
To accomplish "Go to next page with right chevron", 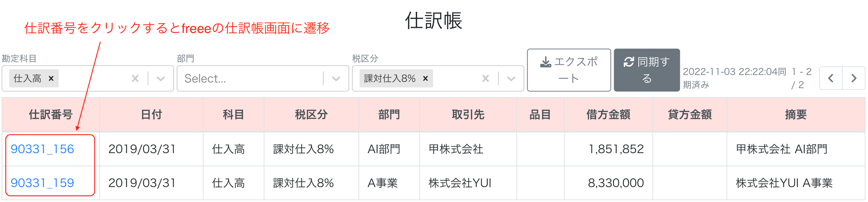I will click(x=854, y=78).
